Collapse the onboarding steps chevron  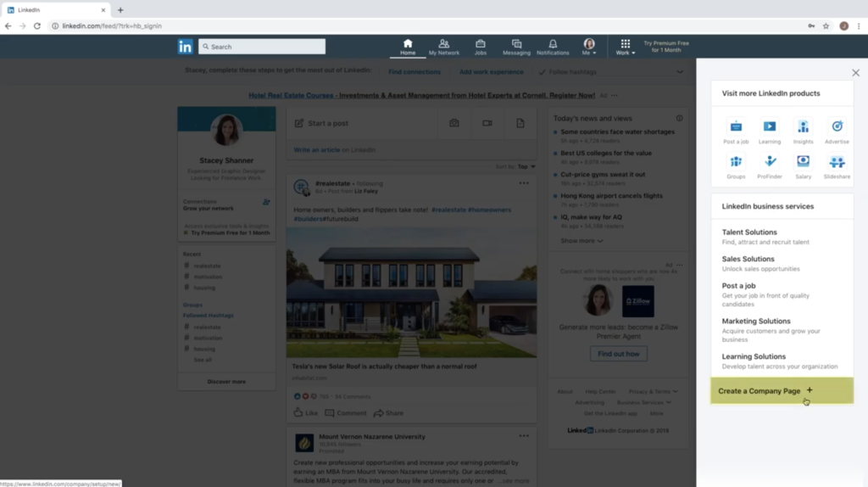[679, 72]
